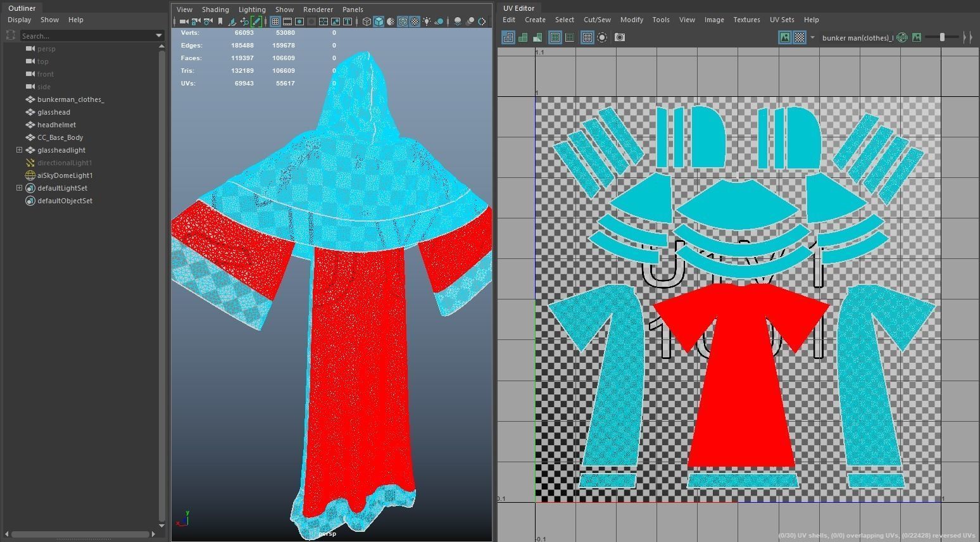Select CC_Base_Body in the Outliner
The image size is (980, 542).
pyautogui.click(x=60, y=137)
